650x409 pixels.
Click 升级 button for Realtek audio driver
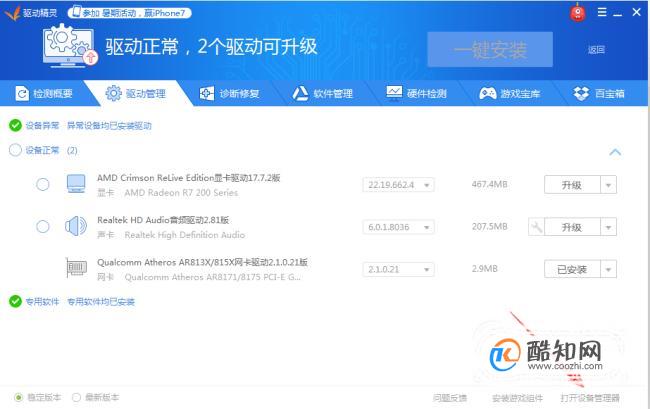coord(572,227)
